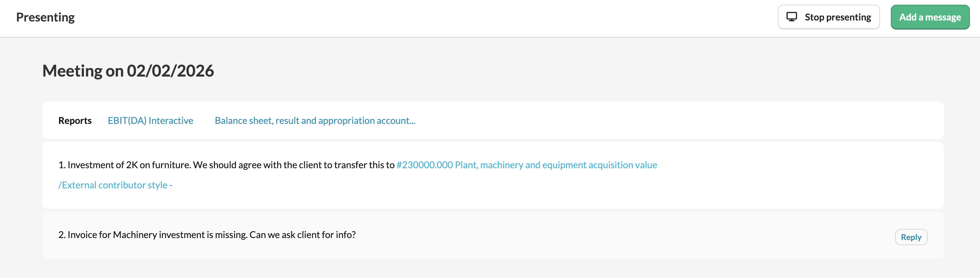Image resolution: width=980 pixels, height=278 pixels.
Task: Click the monitor icon in Stop presenting
Action: 791,17
